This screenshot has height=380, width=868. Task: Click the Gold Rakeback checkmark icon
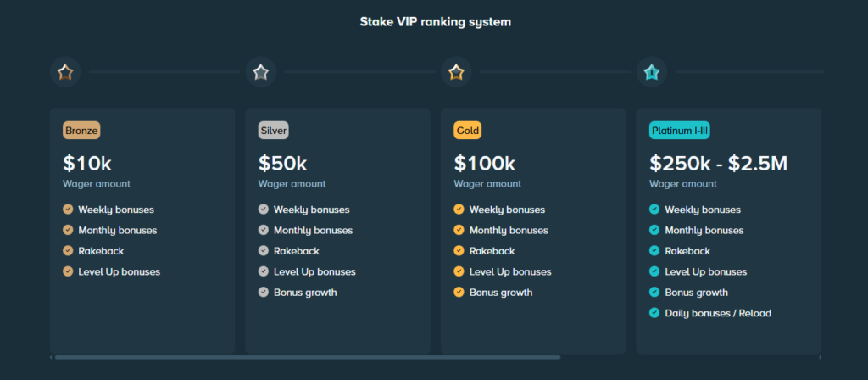[459, 251]
